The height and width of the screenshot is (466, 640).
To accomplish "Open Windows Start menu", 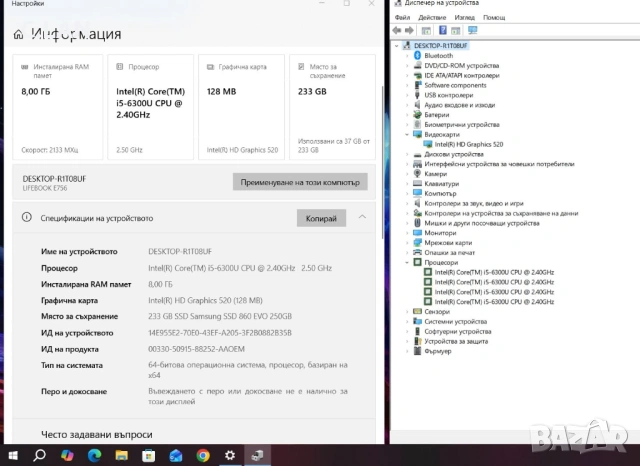I will [13, 455].
